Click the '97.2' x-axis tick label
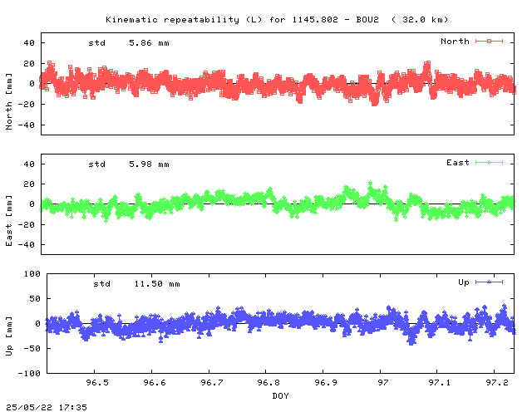This screenshot has height=412, width=532. (x=497, y=382)
